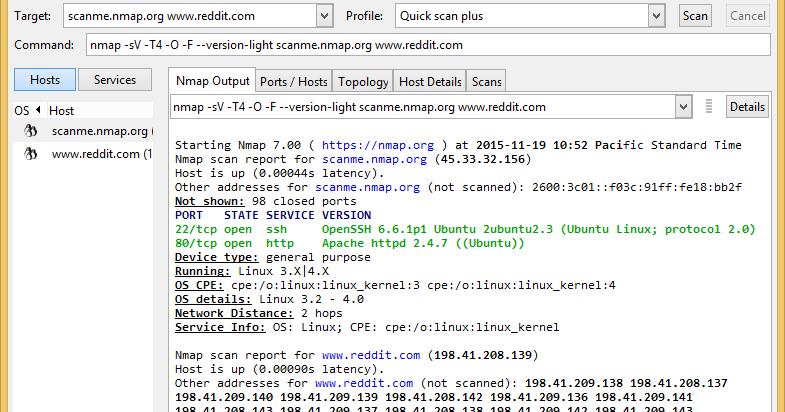Click www.reddit.com link in scan report line
Viewport: 785px width, 412px height.
(370, 355)
